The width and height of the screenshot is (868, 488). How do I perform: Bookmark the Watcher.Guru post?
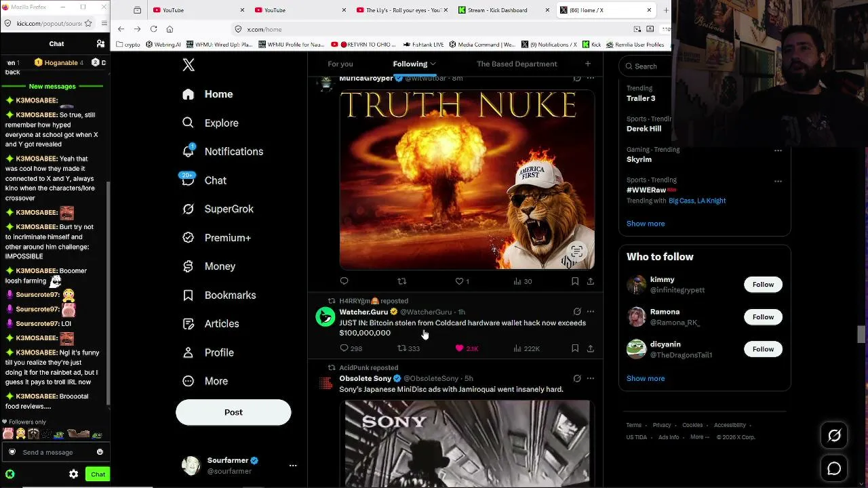(x=575, y=348)
